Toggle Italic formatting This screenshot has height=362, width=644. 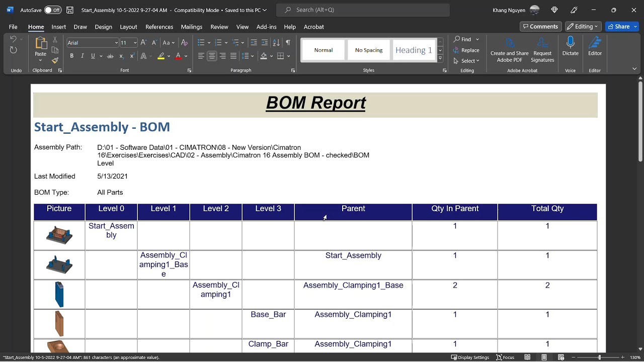coord(83,56)
